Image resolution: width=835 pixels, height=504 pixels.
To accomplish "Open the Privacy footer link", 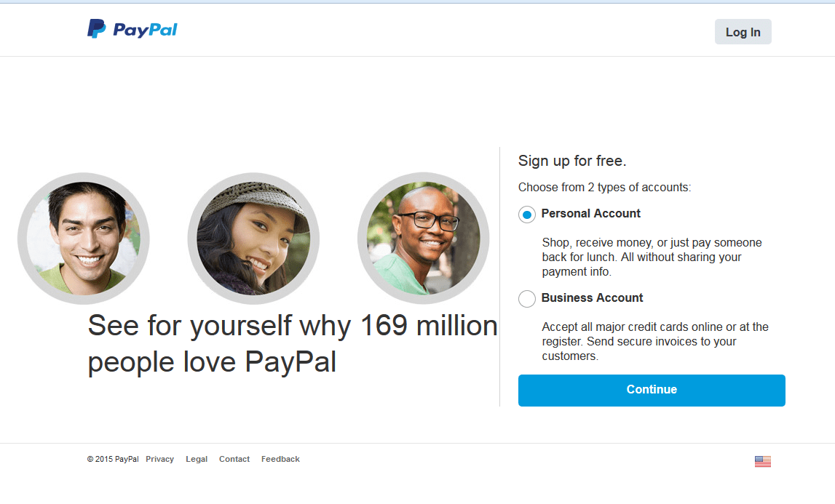I will point(159,459).
